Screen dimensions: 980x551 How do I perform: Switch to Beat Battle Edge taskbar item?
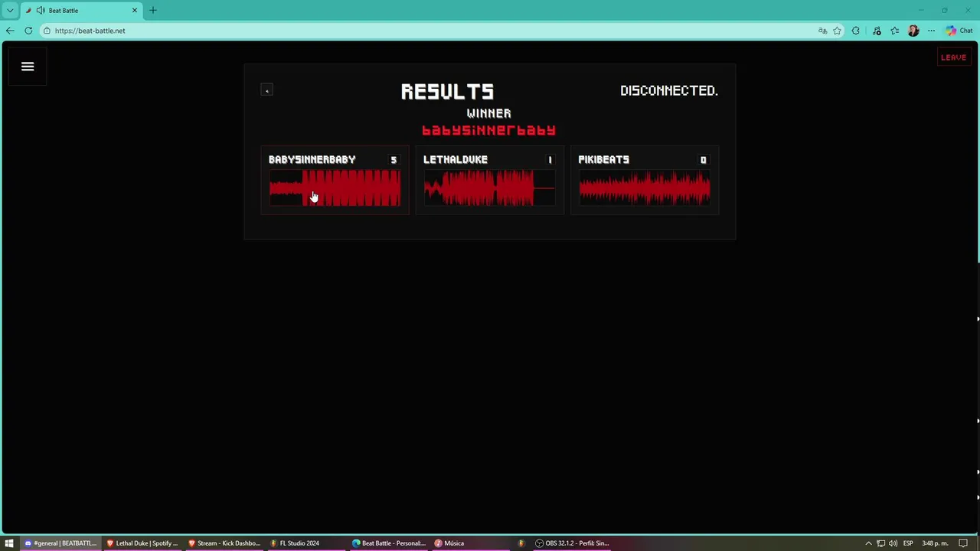[389, 543]
